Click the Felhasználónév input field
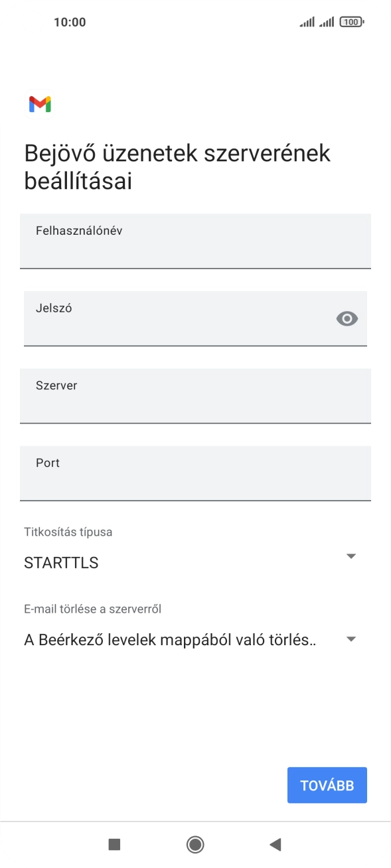The image size is (391, 868). [195, 241]
